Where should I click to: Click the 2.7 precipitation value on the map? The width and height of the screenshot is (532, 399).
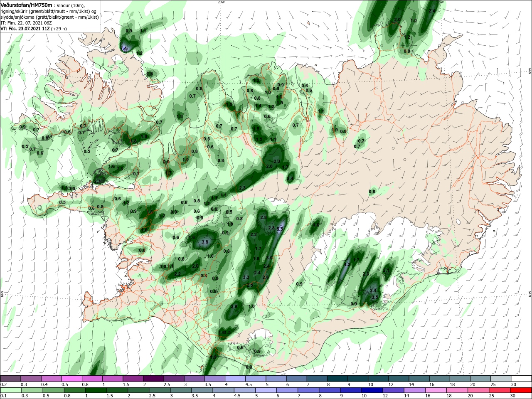click(x=98, y=181)
